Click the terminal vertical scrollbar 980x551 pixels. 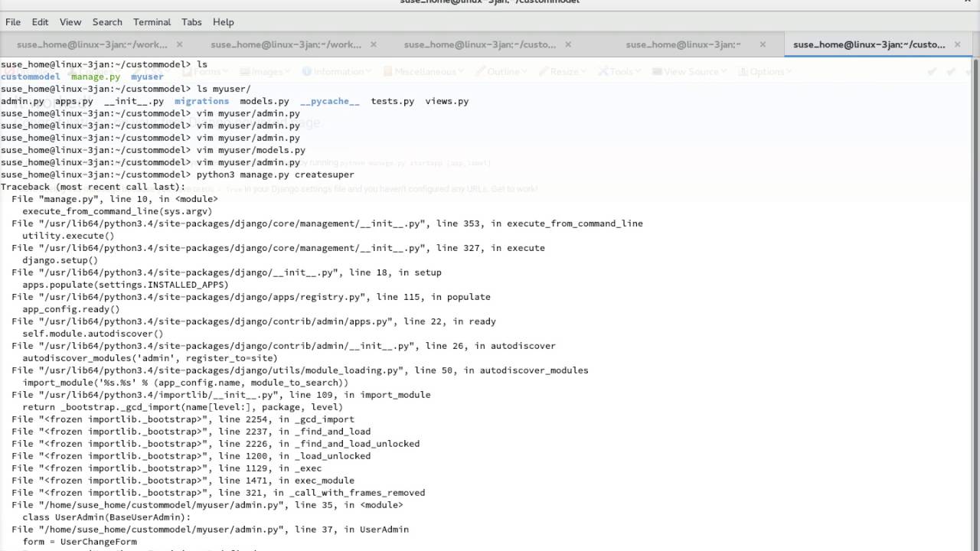[976, 305]
